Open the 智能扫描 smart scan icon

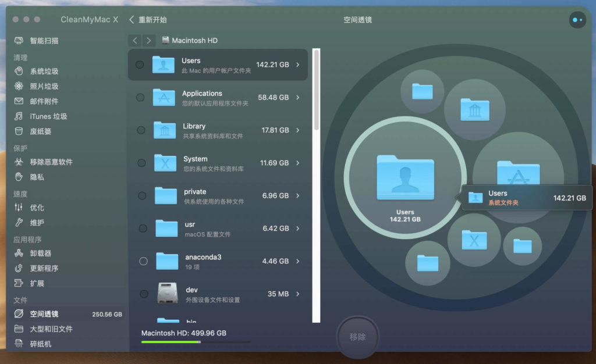[19, 41]
